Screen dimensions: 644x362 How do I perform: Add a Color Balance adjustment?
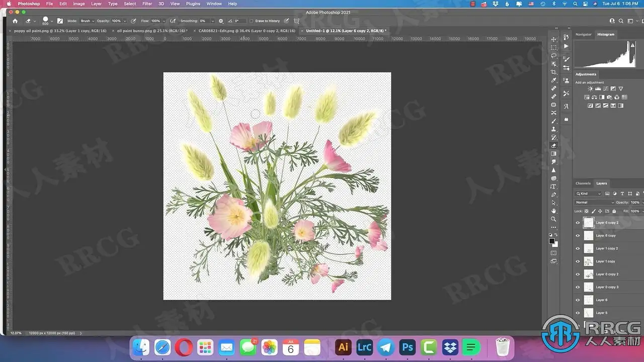[x=594, y=97]
